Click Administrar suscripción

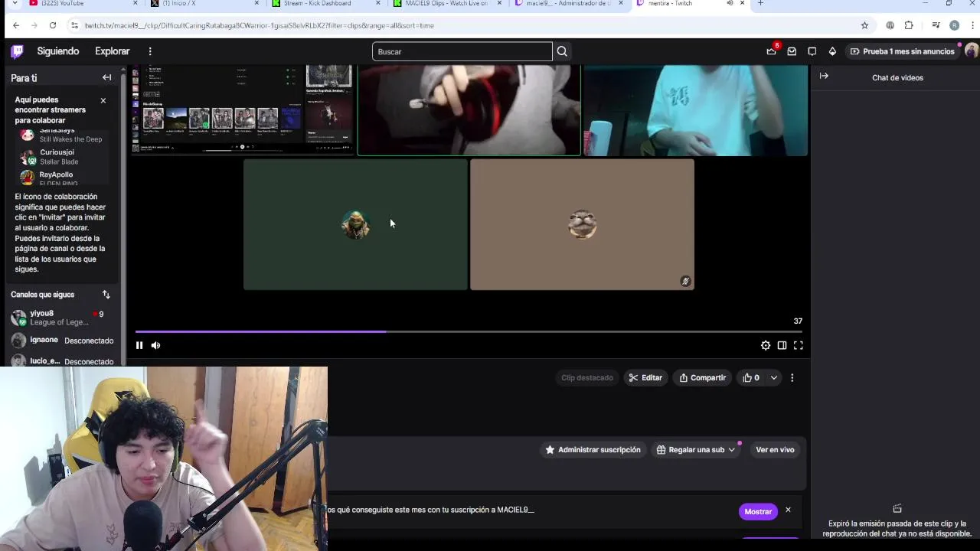[x=593, y=449]
